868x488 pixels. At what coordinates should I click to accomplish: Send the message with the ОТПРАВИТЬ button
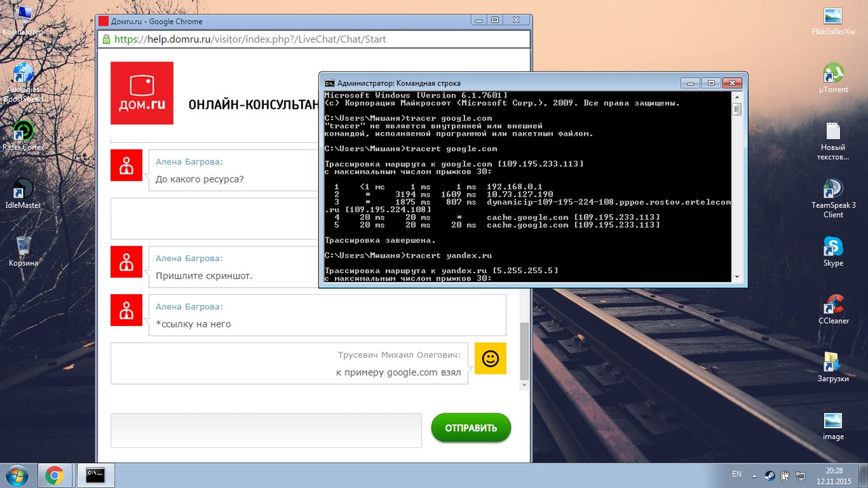point(471,428)
